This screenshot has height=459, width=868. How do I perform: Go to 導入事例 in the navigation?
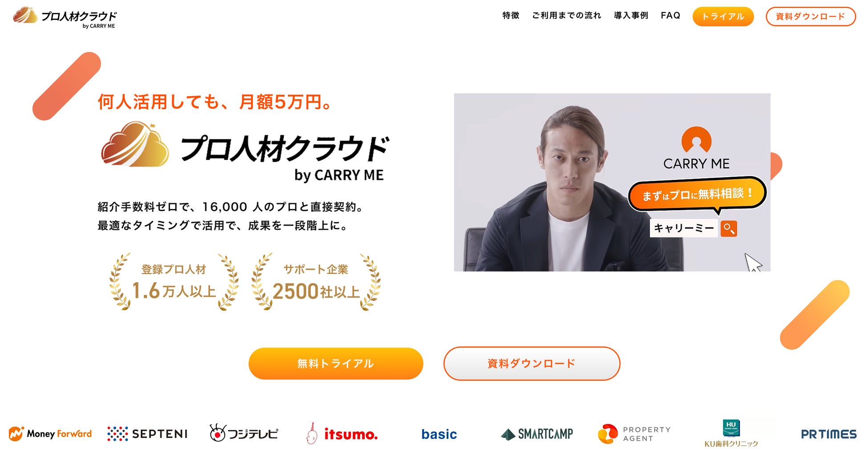click(631, 16)
